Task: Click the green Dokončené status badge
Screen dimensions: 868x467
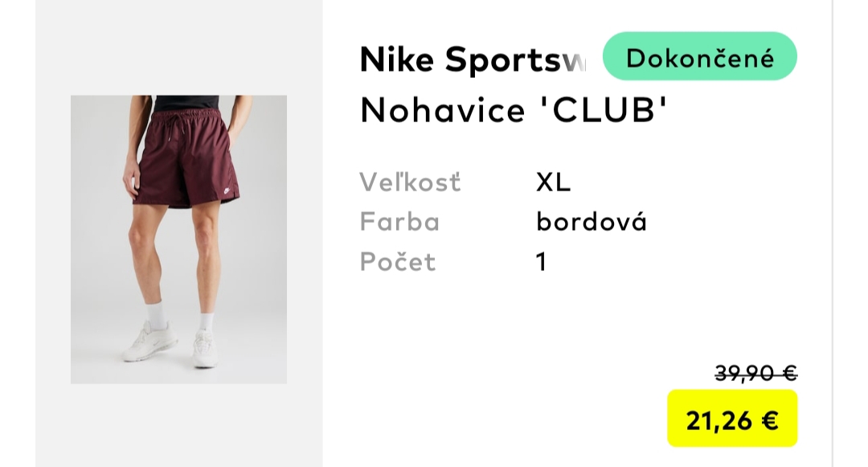Action: tap(699, 57)
